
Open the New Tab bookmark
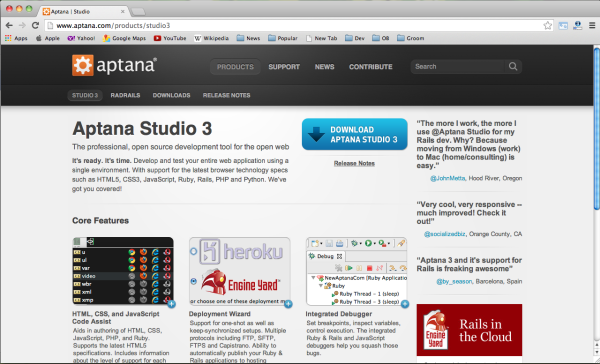(x=321, y=38)
